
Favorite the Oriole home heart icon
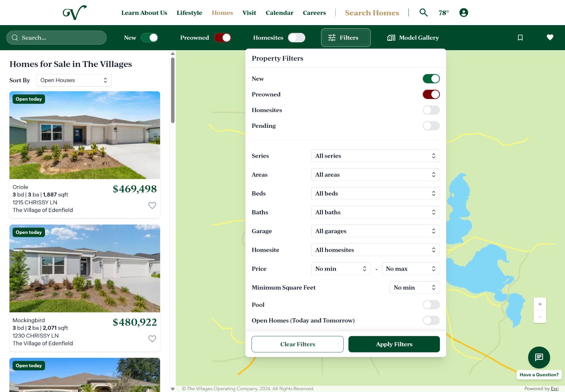click(152, 205)
